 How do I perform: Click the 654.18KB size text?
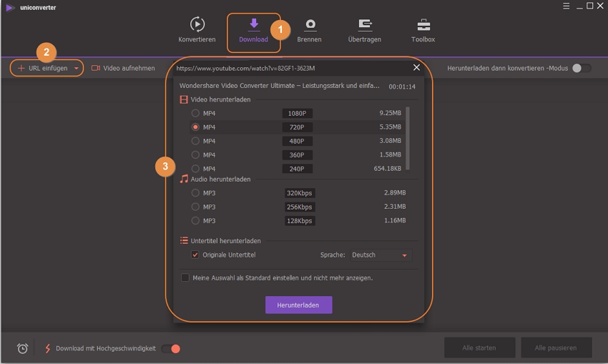point(388,168)
